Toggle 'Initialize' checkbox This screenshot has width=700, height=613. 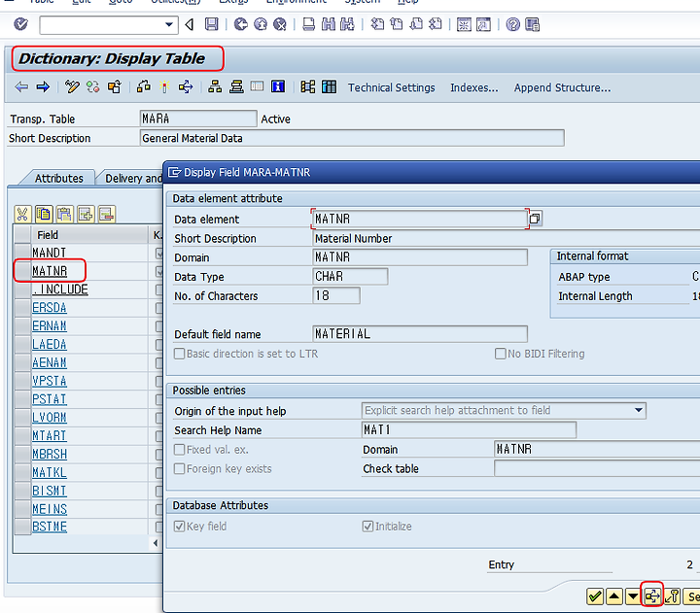[367, 526]
